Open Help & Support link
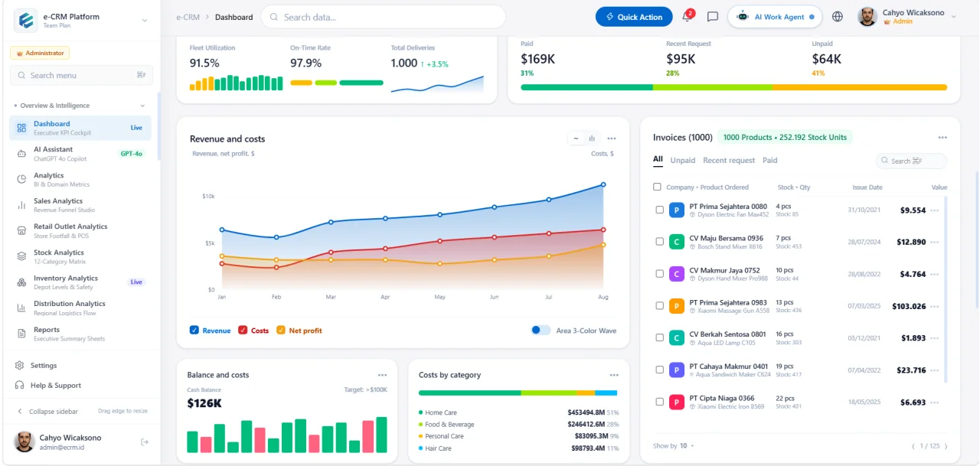Screen dimensions: 980x466 [x=55, y=386]
